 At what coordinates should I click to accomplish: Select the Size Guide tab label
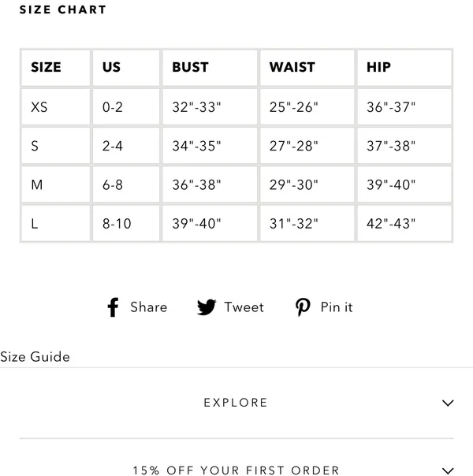[x=35, y=357]
